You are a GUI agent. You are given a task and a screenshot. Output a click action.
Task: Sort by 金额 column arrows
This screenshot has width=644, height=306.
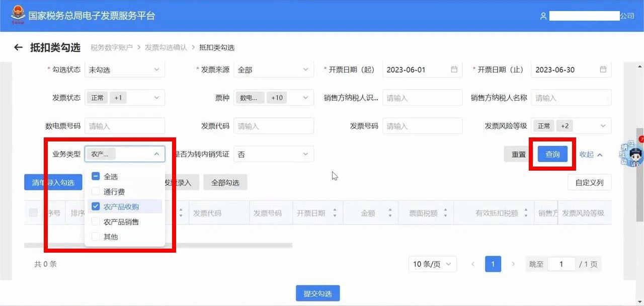click(x=390, y=213)
